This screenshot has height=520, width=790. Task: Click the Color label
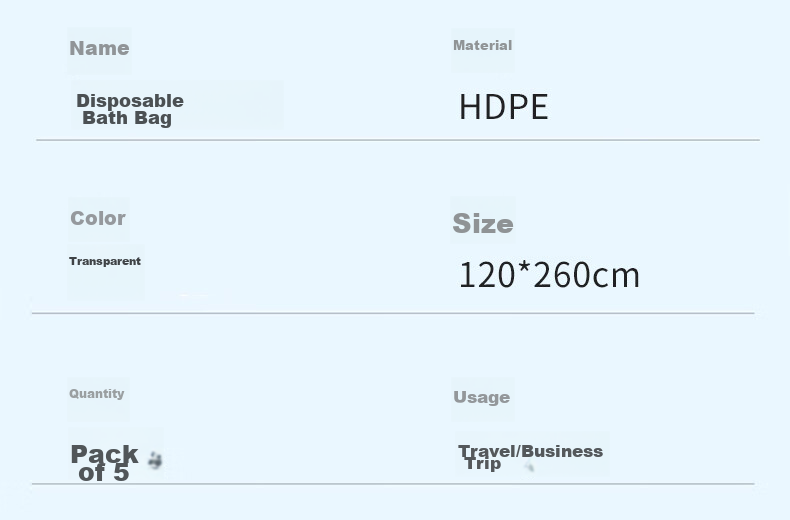98,218
